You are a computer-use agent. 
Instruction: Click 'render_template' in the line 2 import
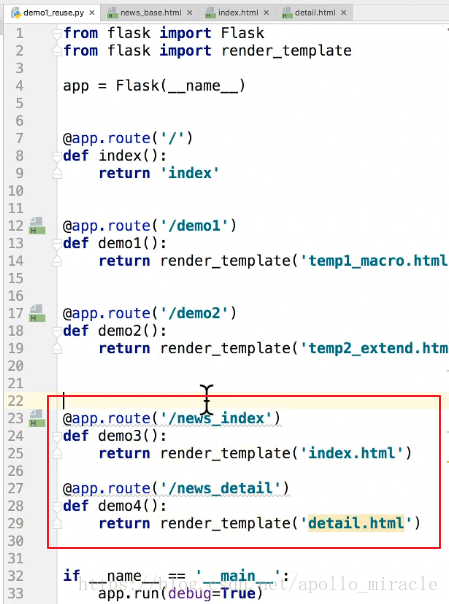pyautogui.click(x=286, y=51)
